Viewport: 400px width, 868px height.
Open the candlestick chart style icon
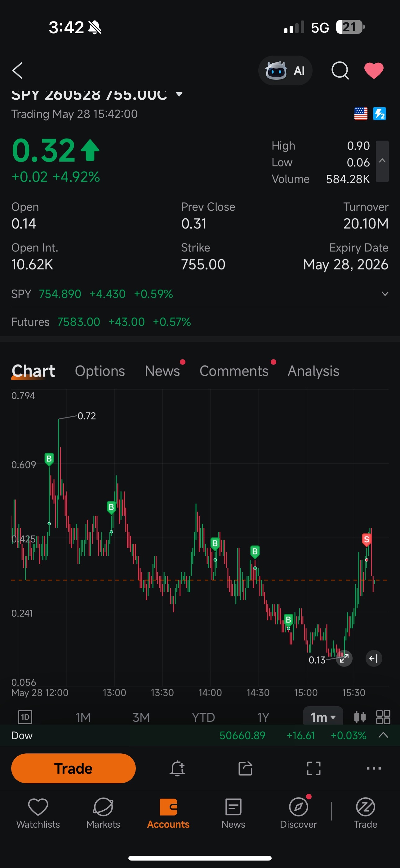tap(360, 717)
